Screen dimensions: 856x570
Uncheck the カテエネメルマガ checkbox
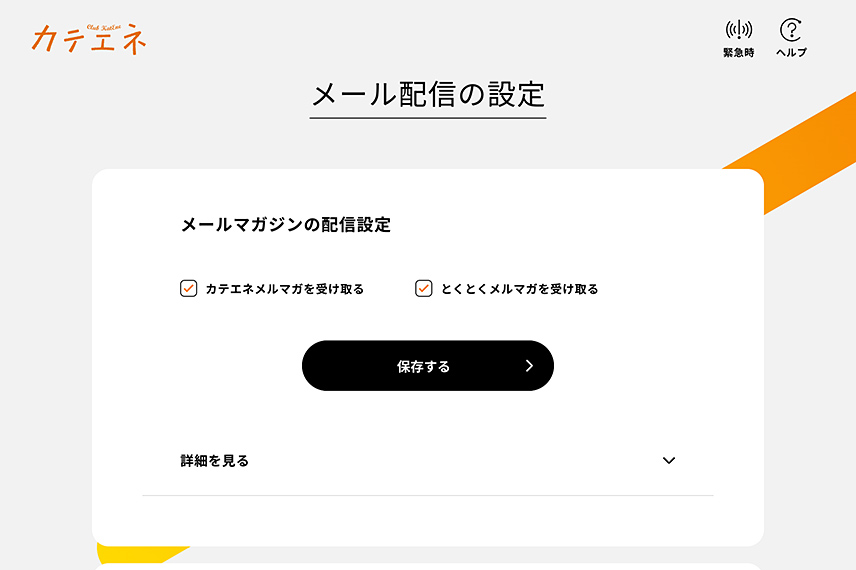(188, 289)
